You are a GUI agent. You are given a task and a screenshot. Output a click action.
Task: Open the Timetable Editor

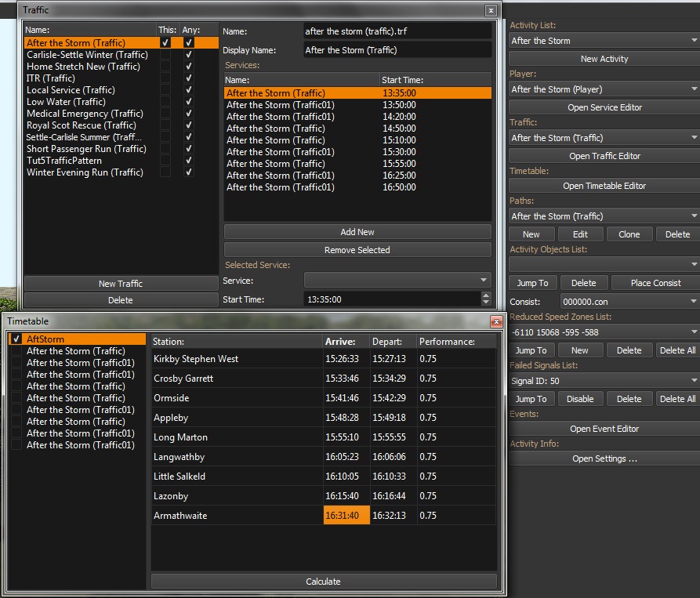(x=604, y=186)
